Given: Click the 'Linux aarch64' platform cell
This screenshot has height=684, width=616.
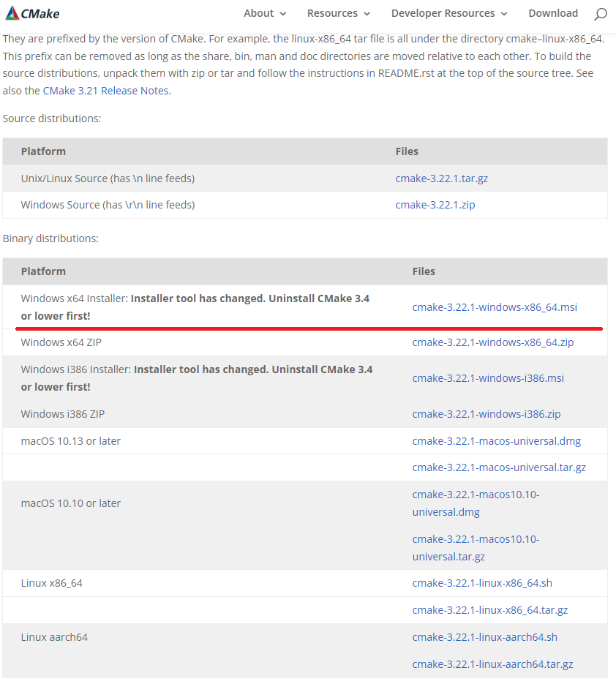Looking at the screenshot, I should [54, 637].
